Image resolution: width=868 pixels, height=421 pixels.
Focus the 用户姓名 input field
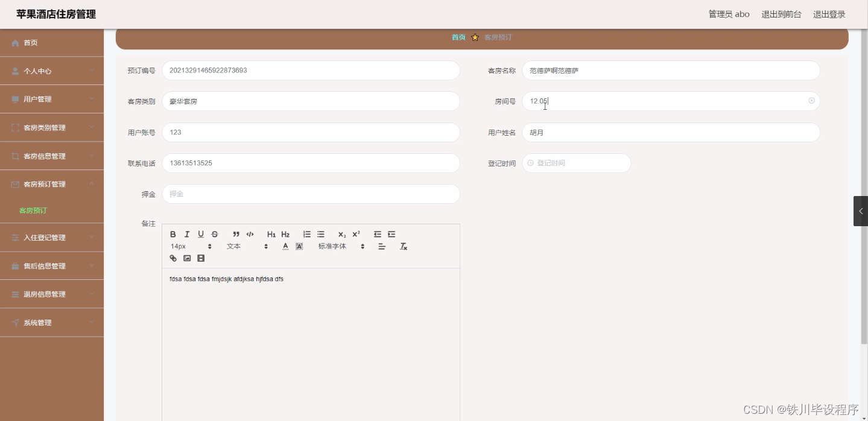[671, 132]
